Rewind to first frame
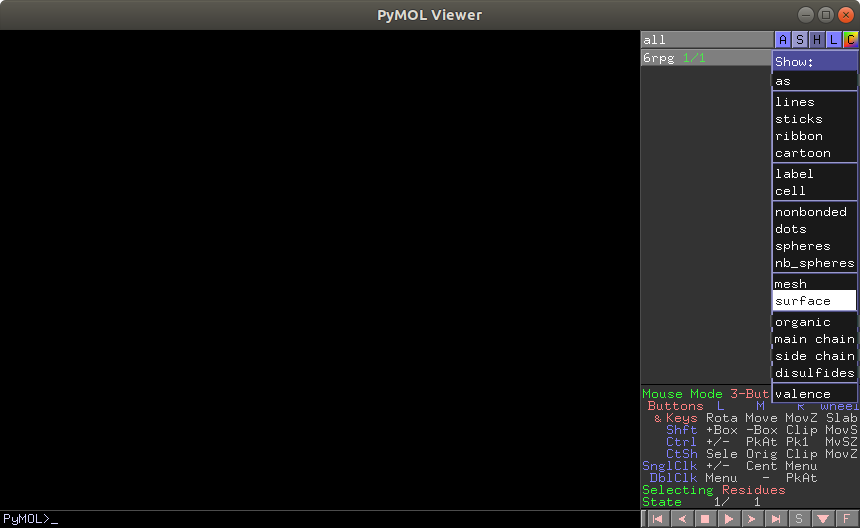This screenshot has width=860, height=528. point(658,519)
